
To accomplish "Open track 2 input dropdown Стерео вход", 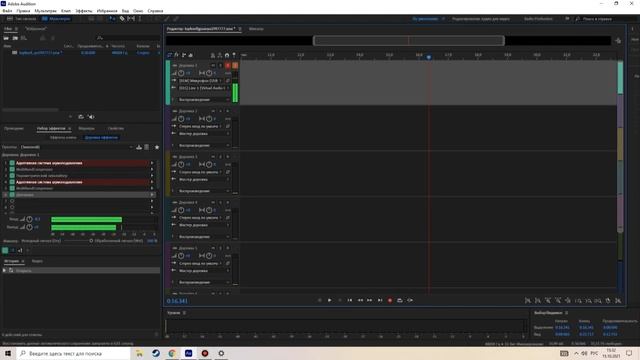I will click(x=200, y=127).
